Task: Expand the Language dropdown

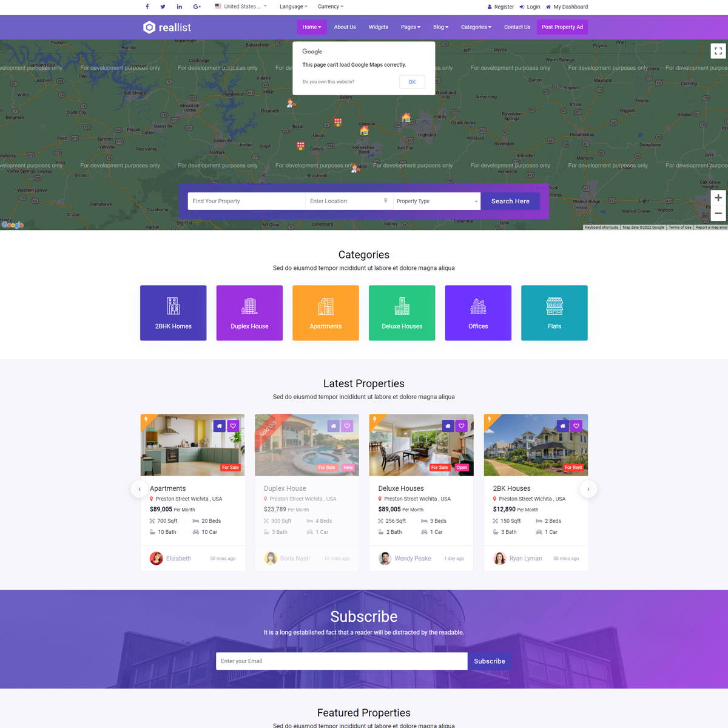Action: coord(293,7)
